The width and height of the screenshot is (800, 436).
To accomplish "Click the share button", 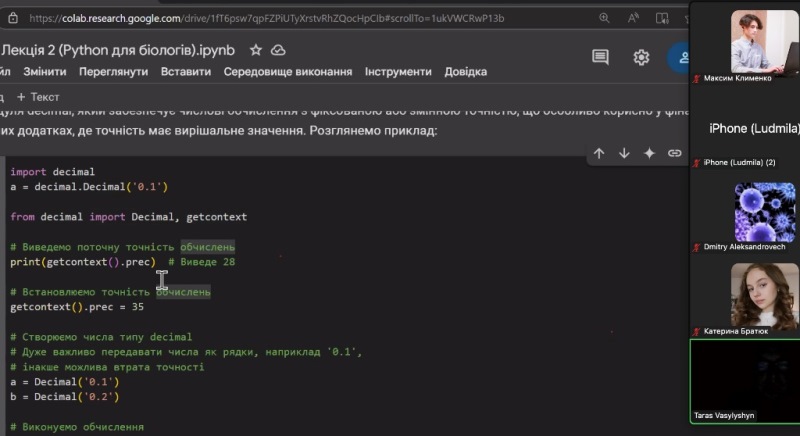I will point(682,57).
